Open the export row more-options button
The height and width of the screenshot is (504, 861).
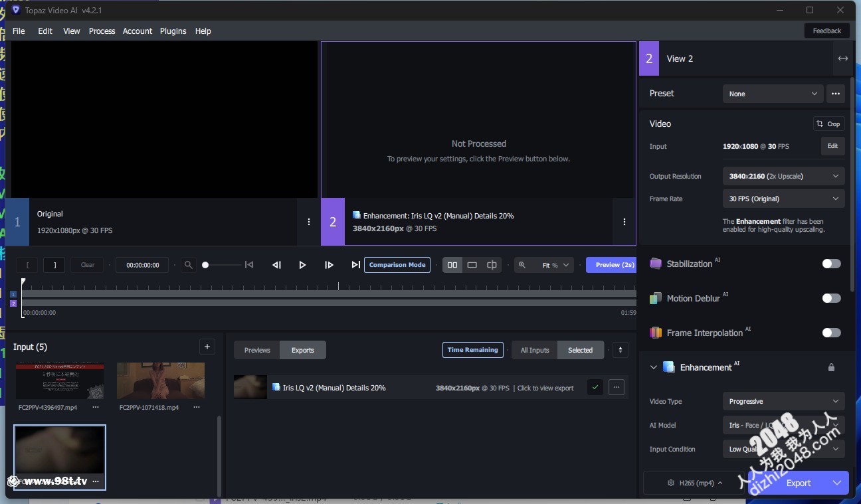click(x=617, y=387)
